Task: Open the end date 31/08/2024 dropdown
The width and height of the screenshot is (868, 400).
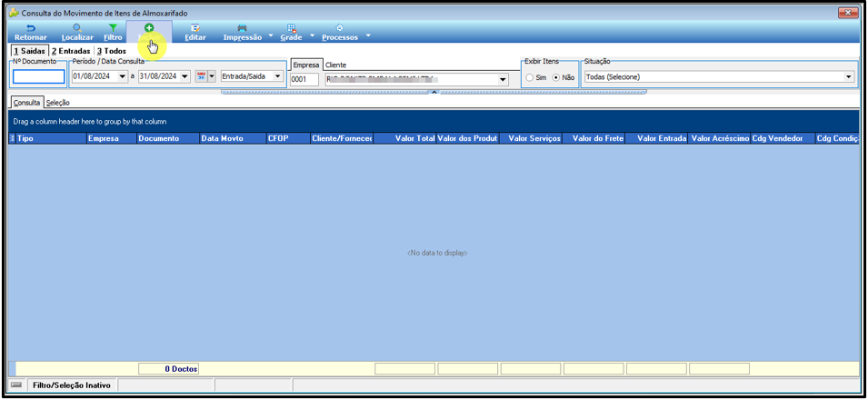Action: [x=185, y=76]
